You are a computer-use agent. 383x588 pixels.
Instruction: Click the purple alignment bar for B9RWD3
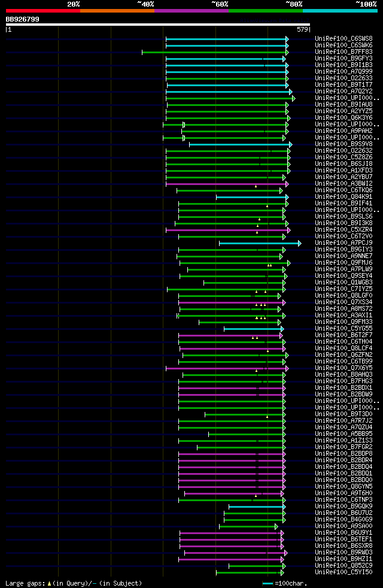tap(235, 553)
